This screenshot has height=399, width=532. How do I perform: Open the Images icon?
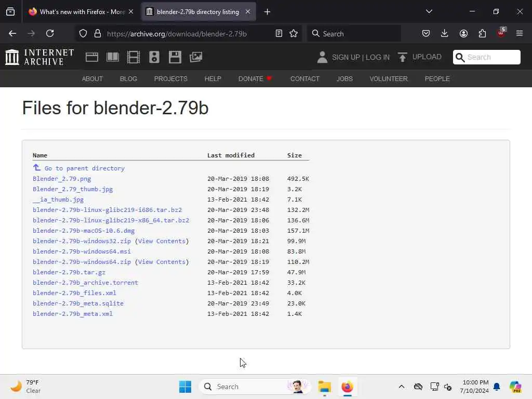coord(196,57)
